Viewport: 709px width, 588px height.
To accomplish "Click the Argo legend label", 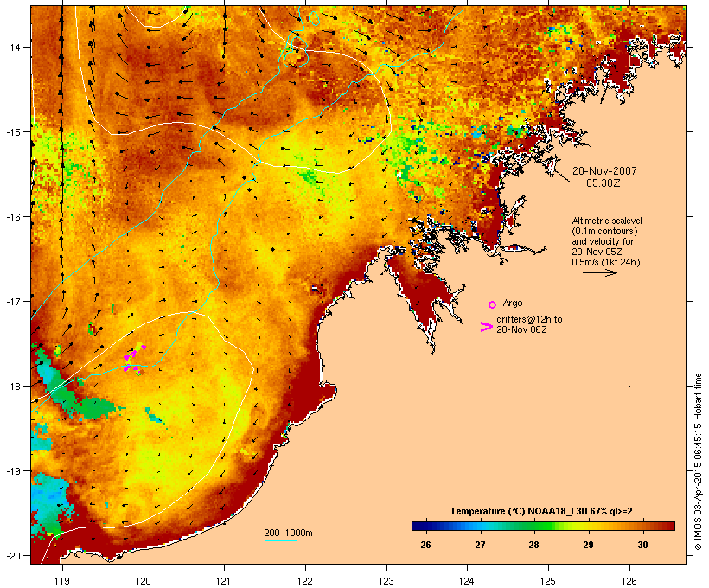I will click(513, 303).
